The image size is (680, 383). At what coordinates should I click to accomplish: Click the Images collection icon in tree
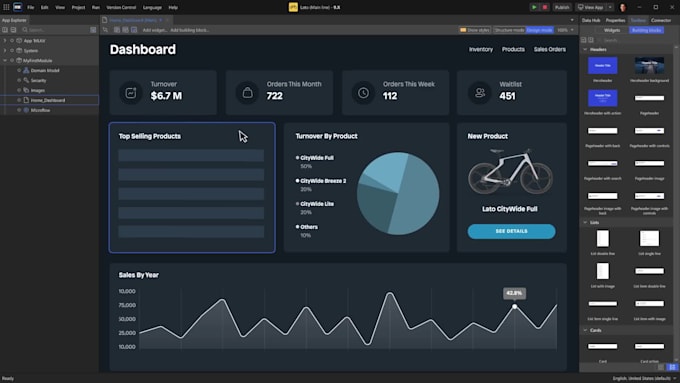(26, 90)
